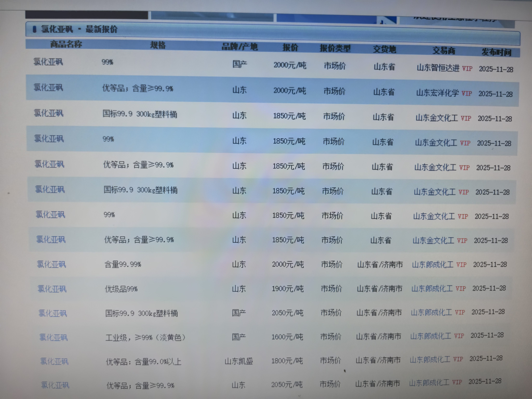Click the 商品名称 column header
Viewport: 532px width, 399px height.
[x=66, y=44]
